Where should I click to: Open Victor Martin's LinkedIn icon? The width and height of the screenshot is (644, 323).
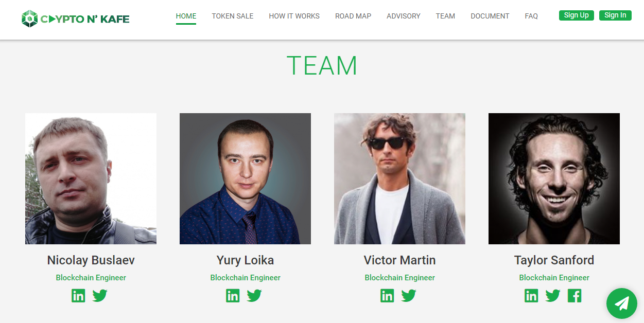pyautogui.click(x=387, y=296)
